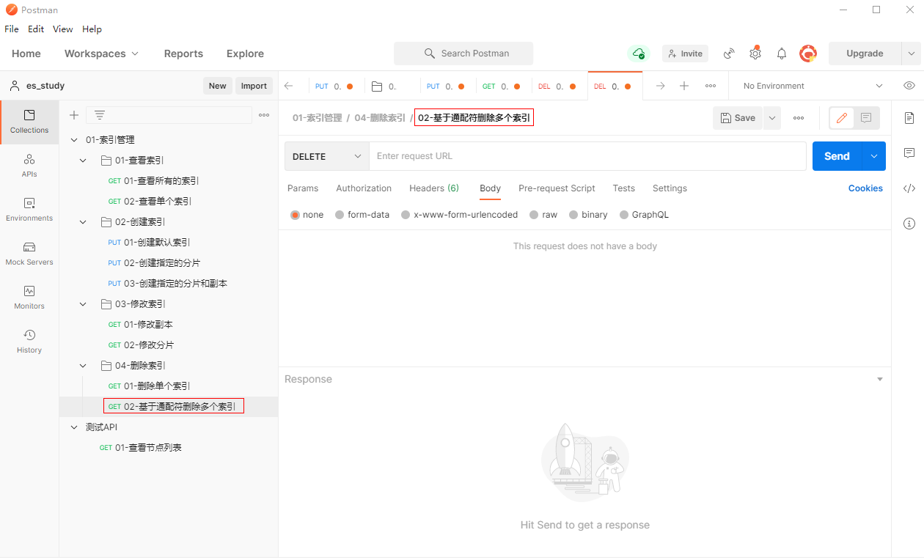Open the DELETE HTTP method dropdown
The image size is (924, 560).
(327, 156)
